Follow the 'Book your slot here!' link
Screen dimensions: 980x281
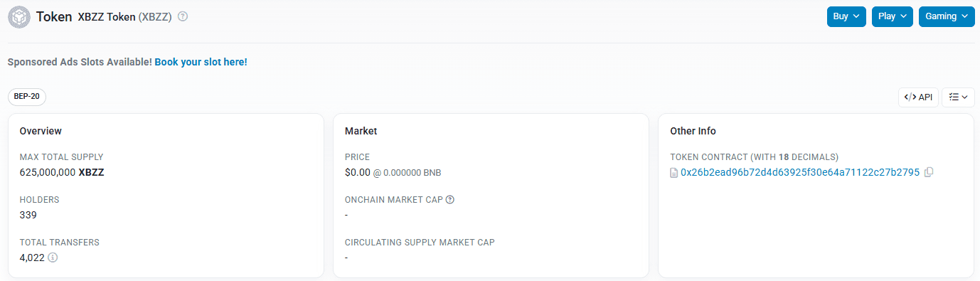pos(201,62)
